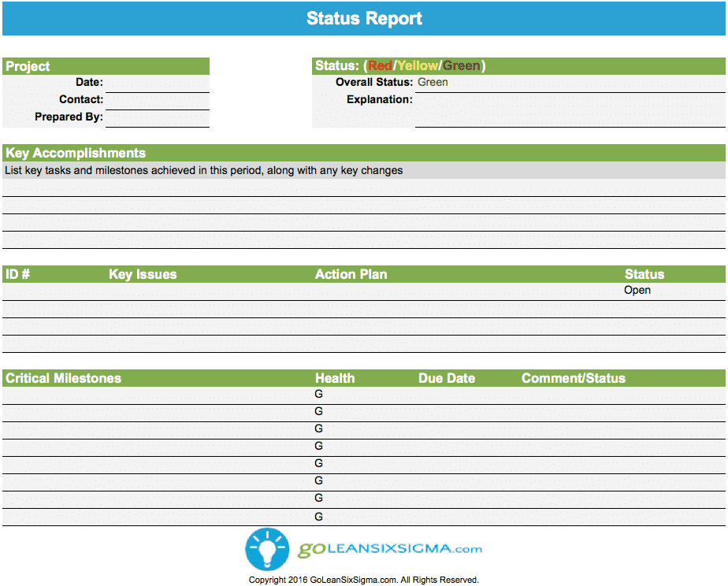
Task: Open the "Open" status dropdown cell
Action: click(637, 290)
